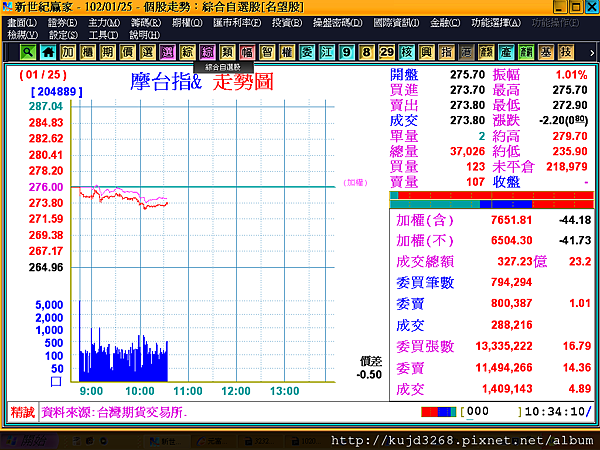This screenshot has width=600, height=450.
Task: Select the red 幅 toolbar icon
Action: tap(247, 52)
